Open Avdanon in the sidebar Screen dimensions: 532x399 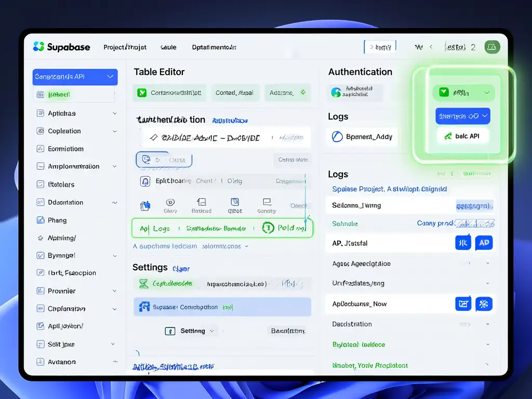point(61,362)
